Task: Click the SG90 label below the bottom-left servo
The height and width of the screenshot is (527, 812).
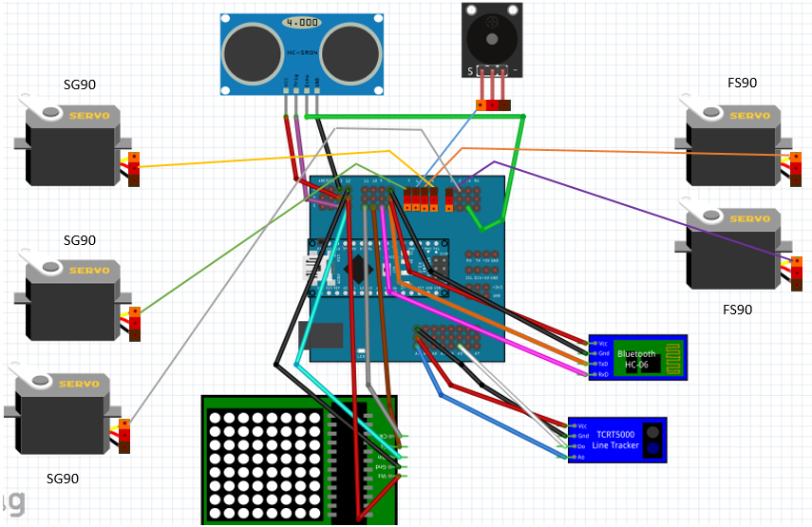Action: click(63, 479)
